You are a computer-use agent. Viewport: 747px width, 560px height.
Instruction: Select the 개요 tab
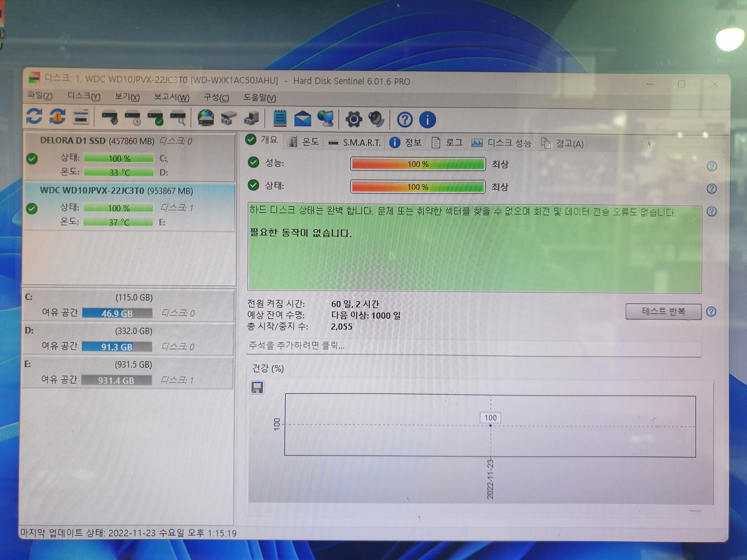[x=262, y=140]
